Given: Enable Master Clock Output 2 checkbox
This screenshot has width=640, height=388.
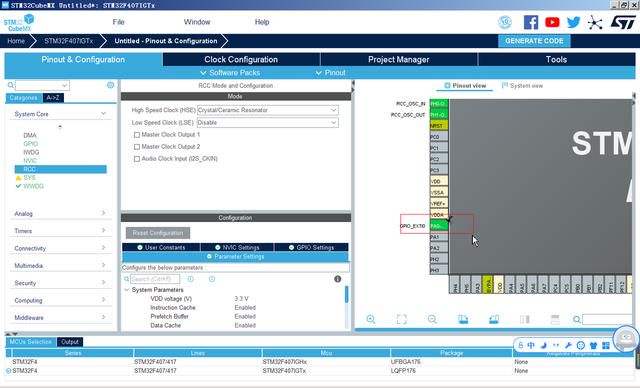Looking at the screenshot, I should click(x=137, y=147).
